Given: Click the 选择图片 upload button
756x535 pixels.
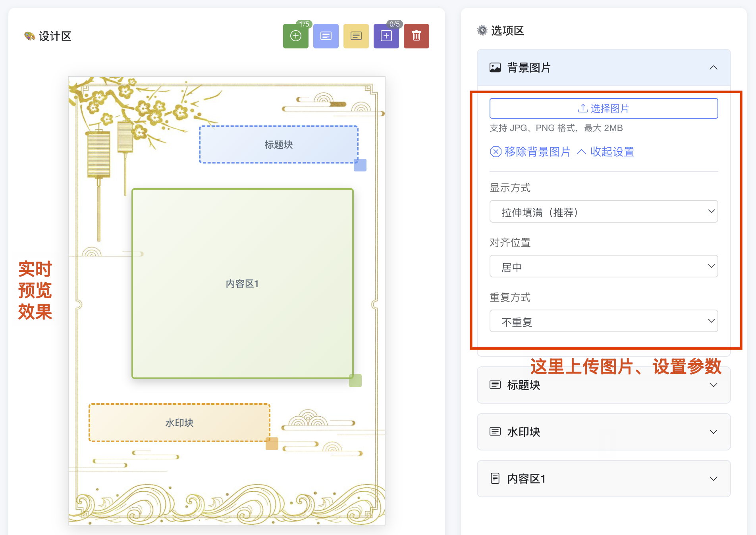Looking at the screenshot, I should [x=604, y=108].
